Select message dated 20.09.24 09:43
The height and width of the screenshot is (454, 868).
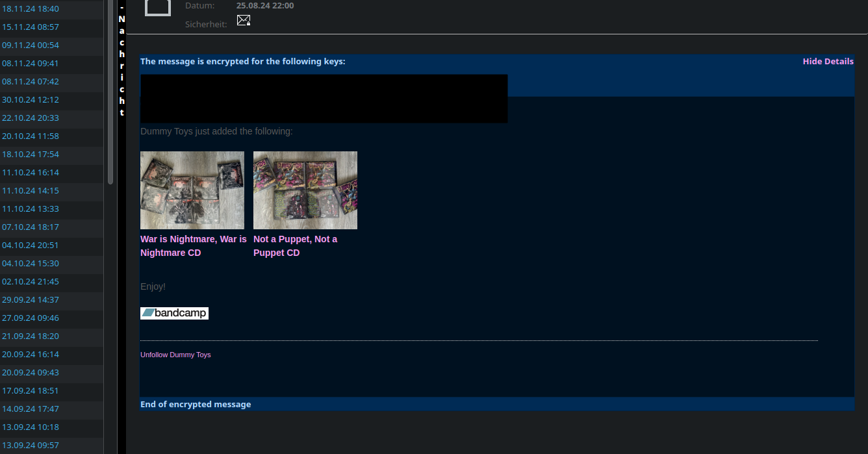[x=52, y=373]
